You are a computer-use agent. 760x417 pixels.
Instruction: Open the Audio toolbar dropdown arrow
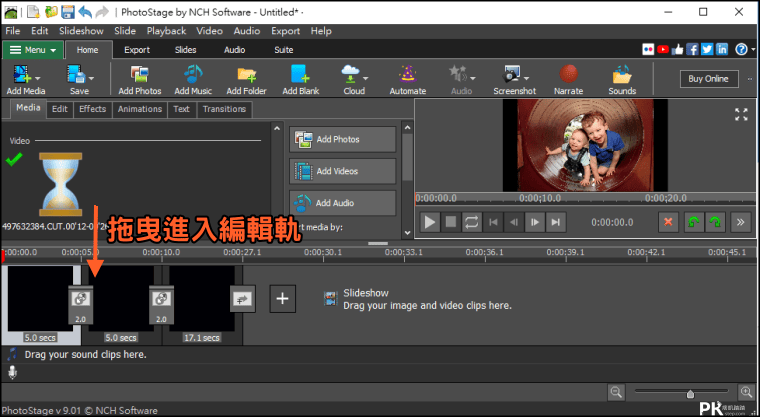click(473, 78)
